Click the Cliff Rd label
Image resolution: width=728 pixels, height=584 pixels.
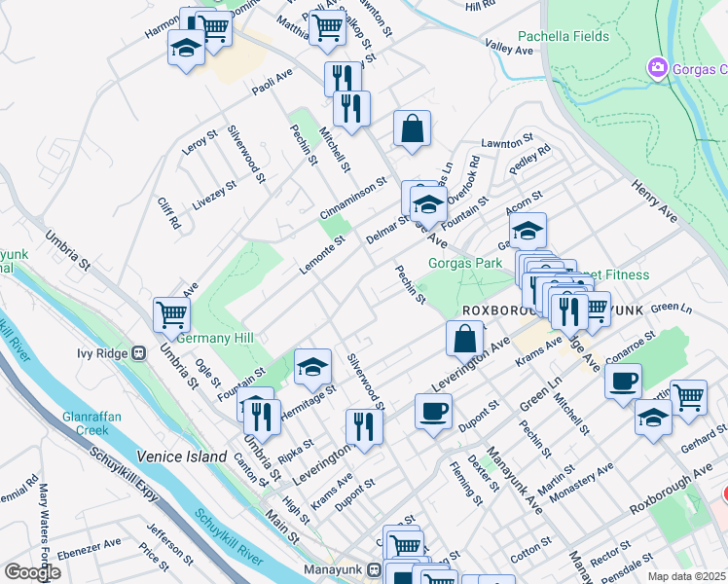(x=169, y=213)
